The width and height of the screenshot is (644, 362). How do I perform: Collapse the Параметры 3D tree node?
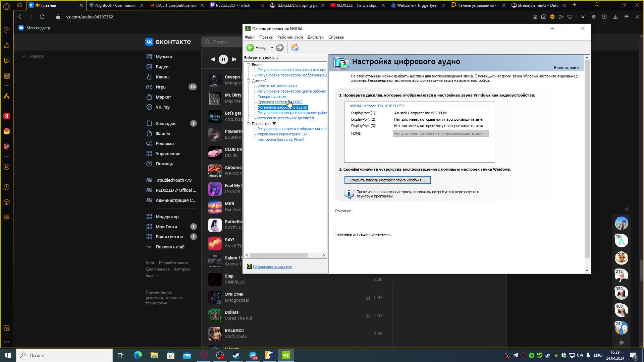249,124
